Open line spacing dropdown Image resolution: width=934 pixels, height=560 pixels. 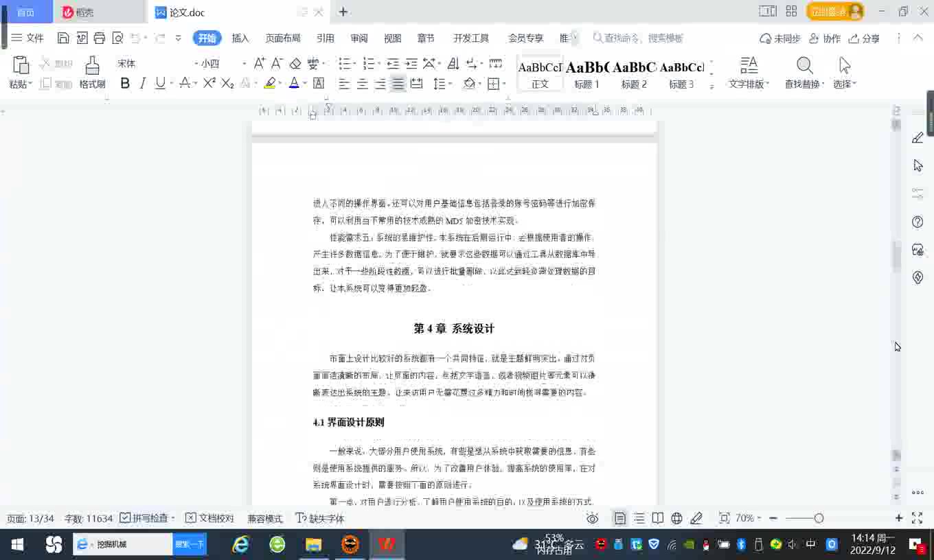tap(449, 84)
